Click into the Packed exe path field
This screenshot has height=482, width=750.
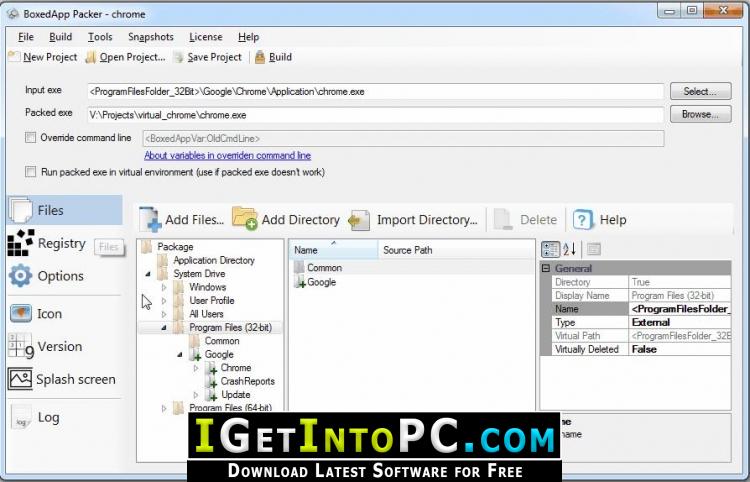click(x=375, y=115)
